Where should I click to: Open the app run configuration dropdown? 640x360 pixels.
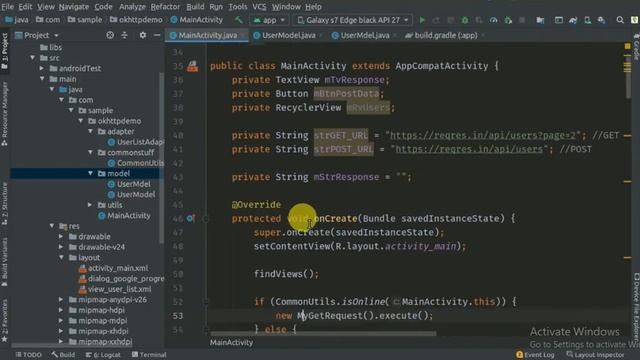[x=269, y=20]
